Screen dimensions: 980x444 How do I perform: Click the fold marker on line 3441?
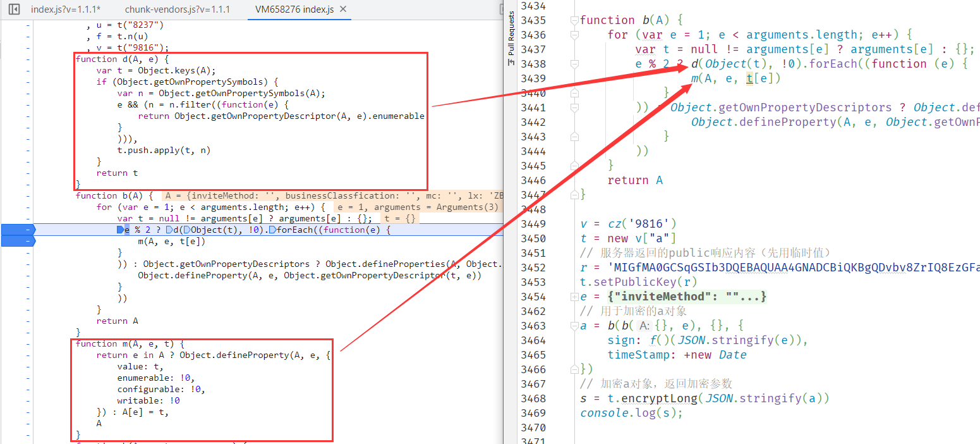coord(574,108)
